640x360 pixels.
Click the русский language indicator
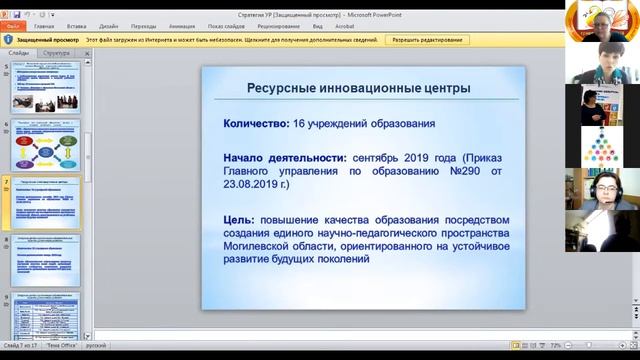pyautogui.click(x=96, y=345)
